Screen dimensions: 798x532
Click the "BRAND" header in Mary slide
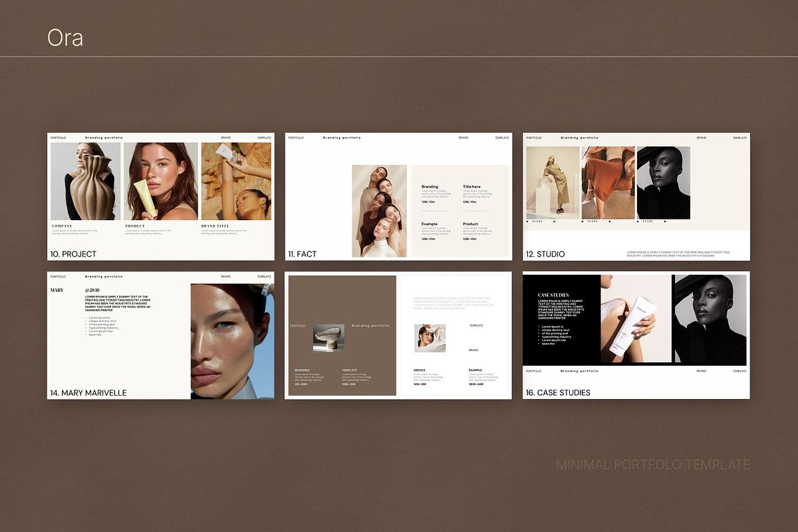coord(226,277)
